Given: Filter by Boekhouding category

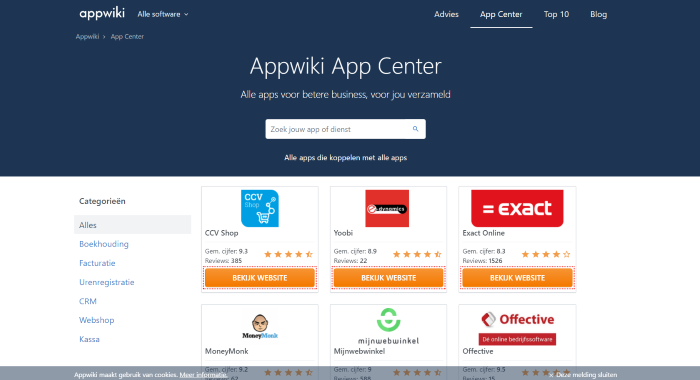Looking at the screenshot, I should coord(104,244).
